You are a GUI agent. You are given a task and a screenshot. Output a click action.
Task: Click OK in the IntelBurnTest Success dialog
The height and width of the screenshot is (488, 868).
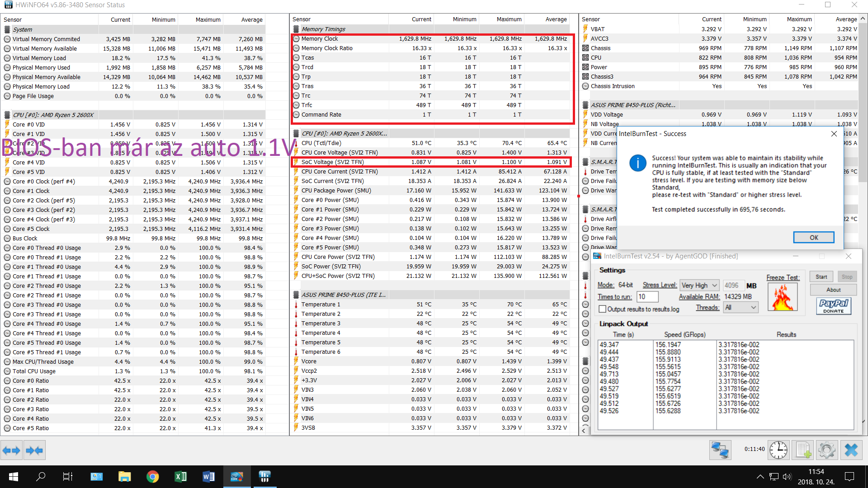coord(814,237)
